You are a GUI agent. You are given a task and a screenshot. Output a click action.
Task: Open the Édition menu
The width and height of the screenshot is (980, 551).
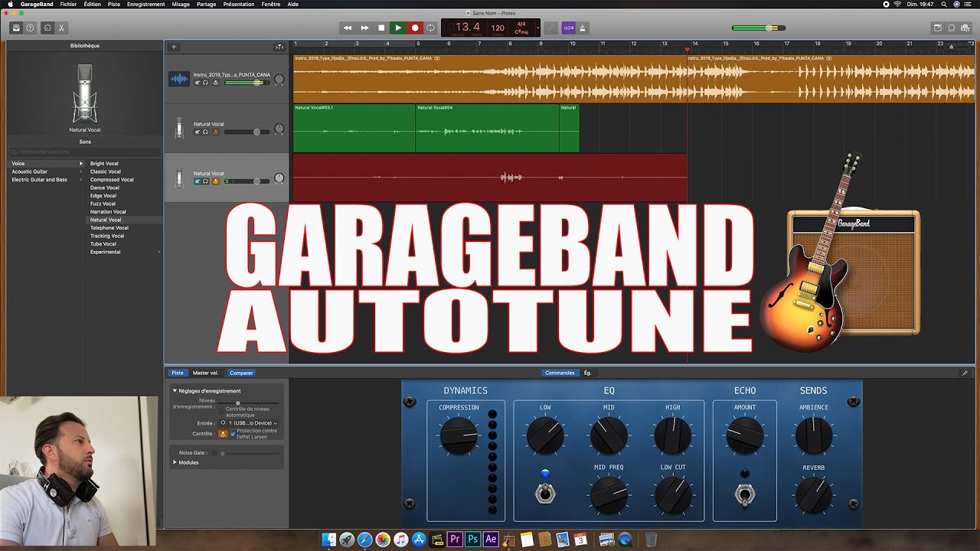click(92, 4)
